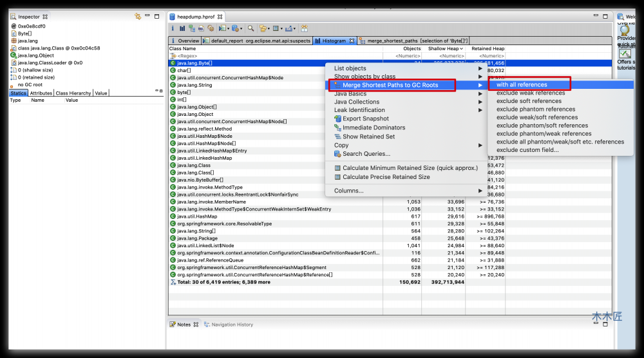Open dropdown arrow next to group-by icon
Viewport: 644px width, 358px height.
point(269,29)
